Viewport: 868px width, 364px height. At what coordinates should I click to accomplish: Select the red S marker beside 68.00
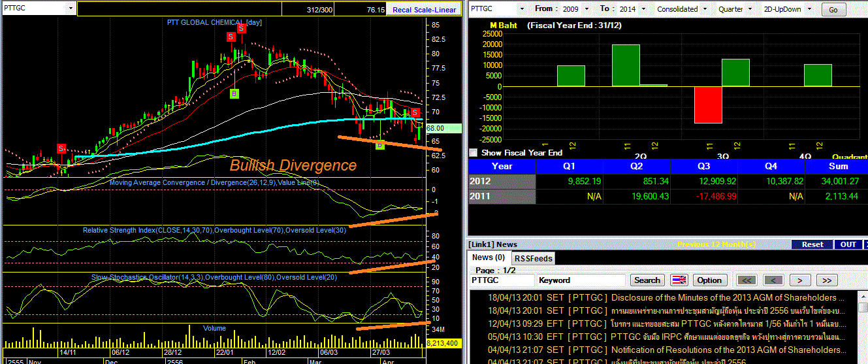[414, 113]
